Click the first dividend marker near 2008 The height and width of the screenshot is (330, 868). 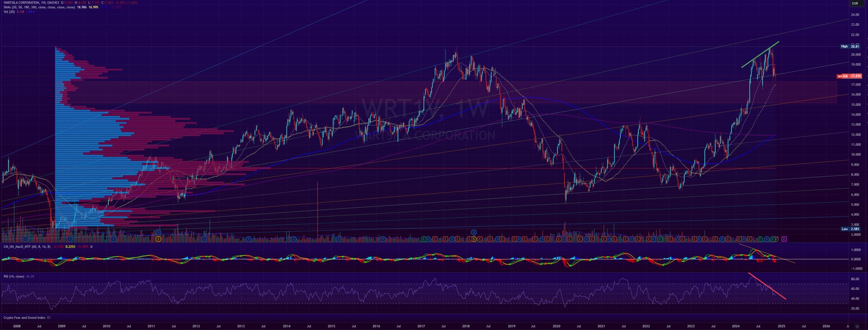click(x=25, y=239)
